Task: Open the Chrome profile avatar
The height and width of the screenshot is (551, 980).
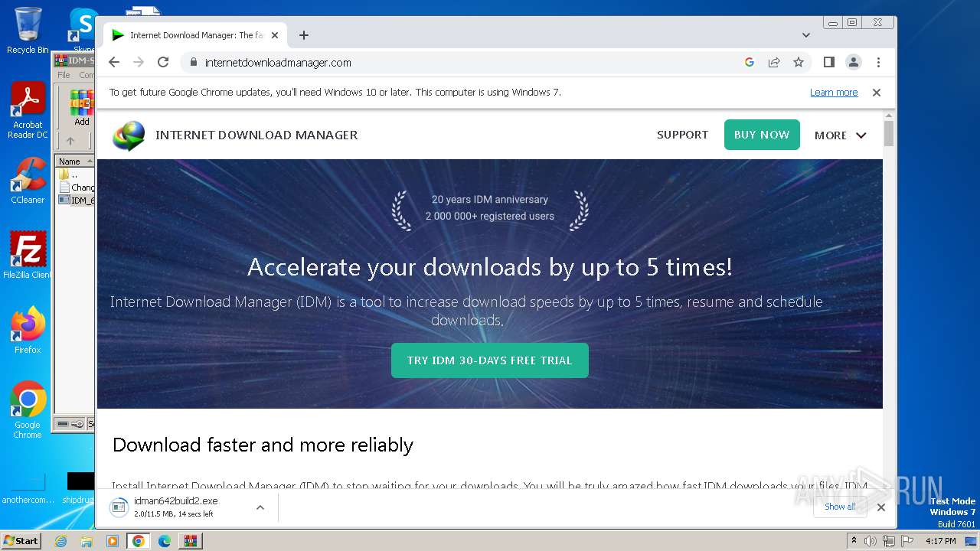Action: 854,63
